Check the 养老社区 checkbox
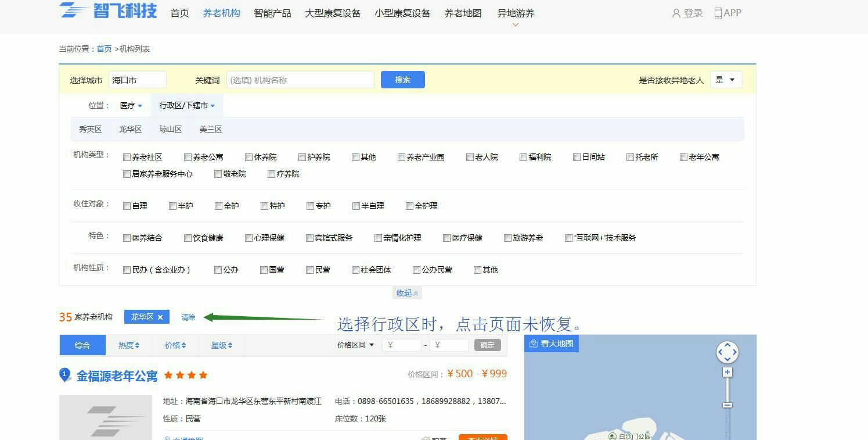 point(127,157)
